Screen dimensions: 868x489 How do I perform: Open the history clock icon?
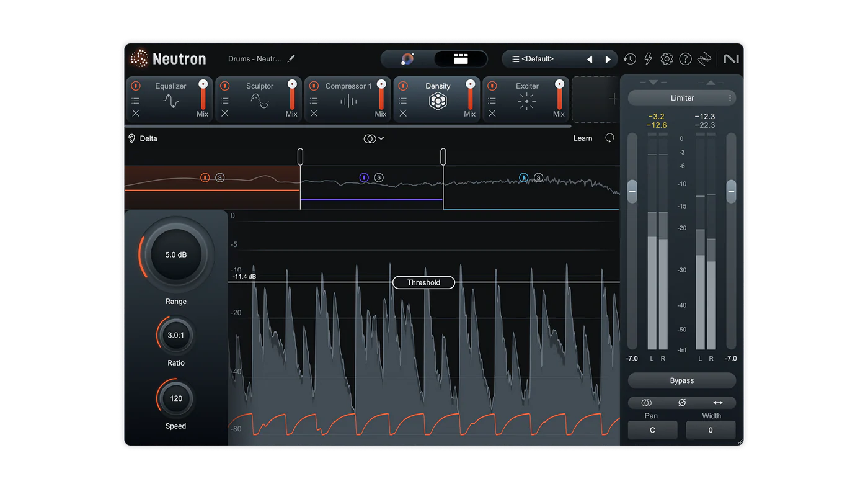tap(630, 59)
